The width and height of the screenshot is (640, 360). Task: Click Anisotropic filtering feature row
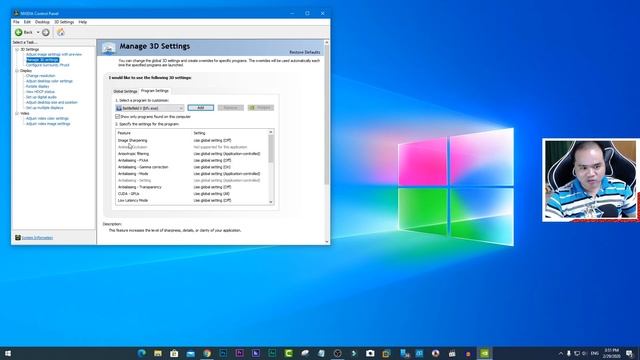[192, 154]
